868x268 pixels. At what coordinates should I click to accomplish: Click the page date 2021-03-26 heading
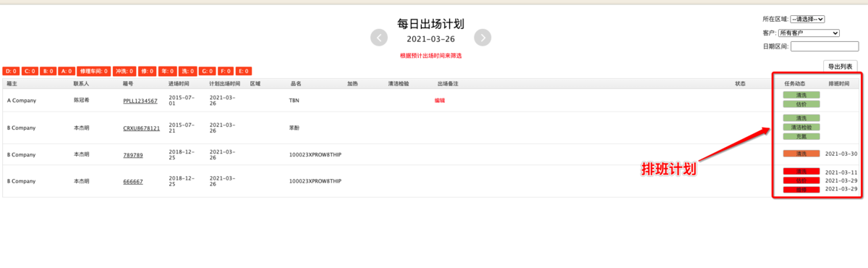click(430, 39)
